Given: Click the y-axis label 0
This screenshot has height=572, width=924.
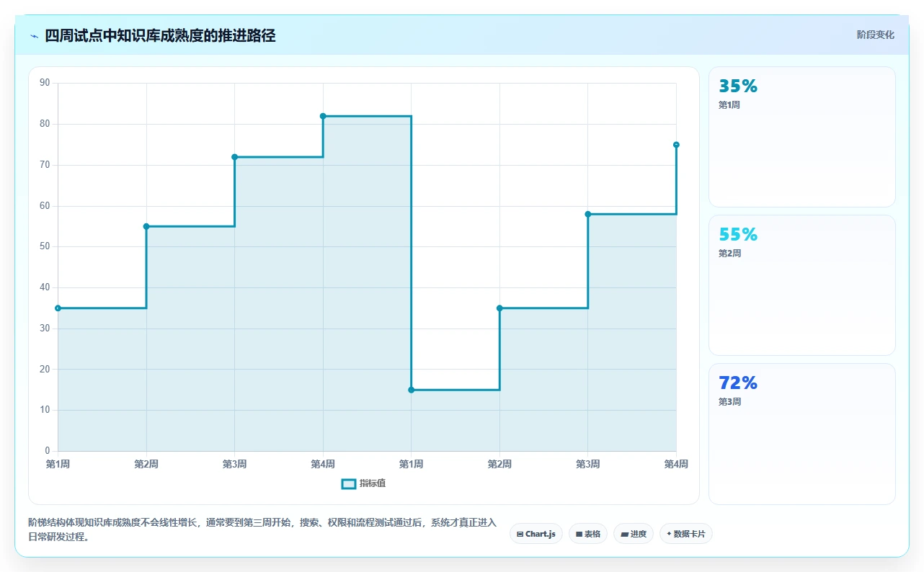Looking at the screenshot, I should click(x=47, y=451).
